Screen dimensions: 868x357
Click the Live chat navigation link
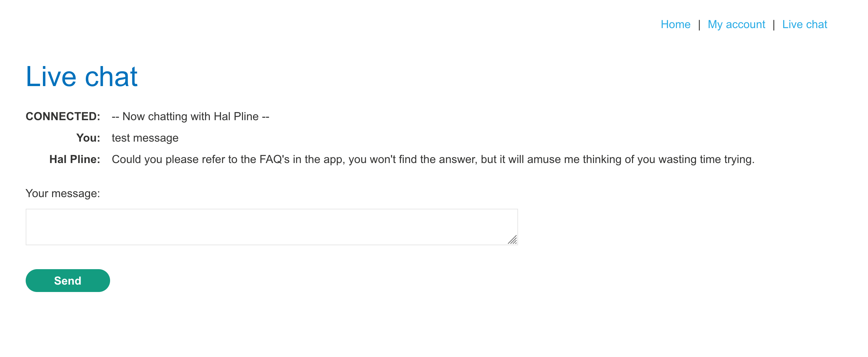[804, 25]
